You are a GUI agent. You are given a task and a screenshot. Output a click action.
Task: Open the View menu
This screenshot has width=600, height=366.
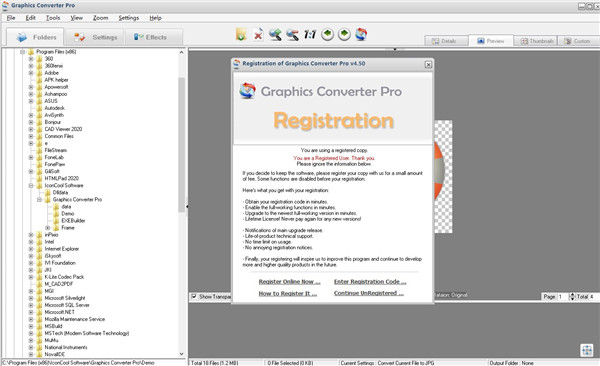[76, 18]
